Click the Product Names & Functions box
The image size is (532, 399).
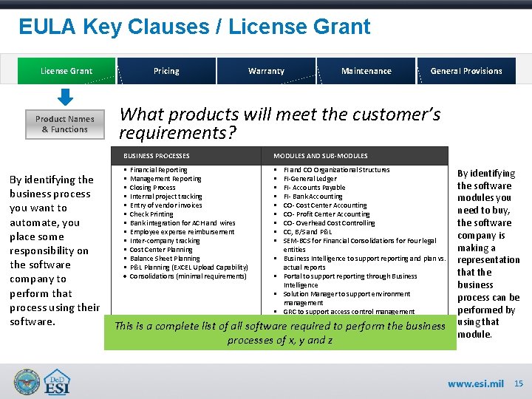[x=65, y=124]
